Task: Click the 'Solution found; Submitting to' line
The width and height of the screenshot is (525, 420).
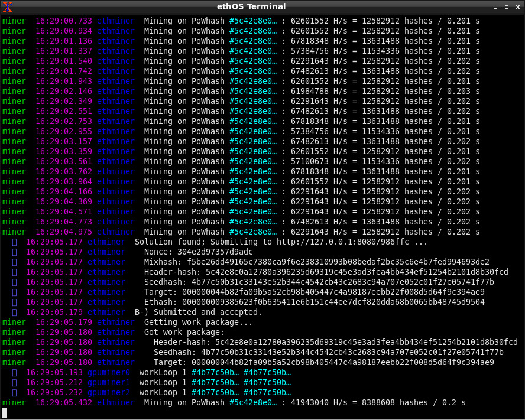Action: click(x=220, y=242)
